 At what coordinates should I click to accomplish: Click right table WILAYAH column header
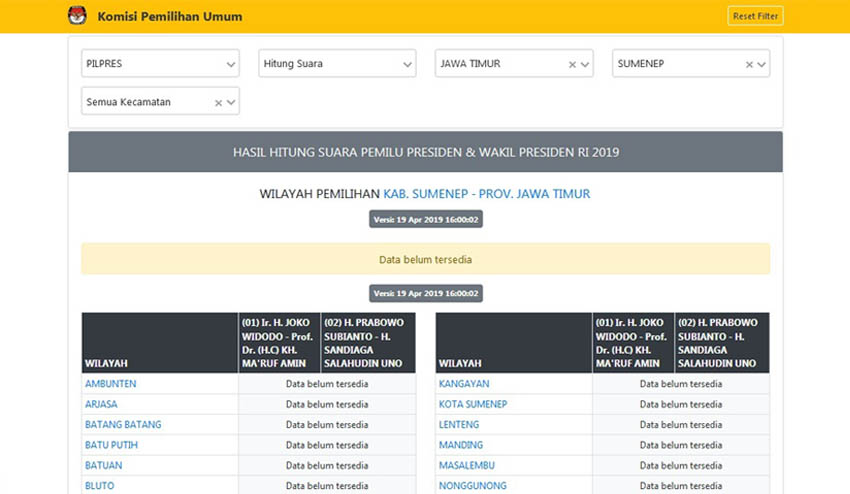514,343
